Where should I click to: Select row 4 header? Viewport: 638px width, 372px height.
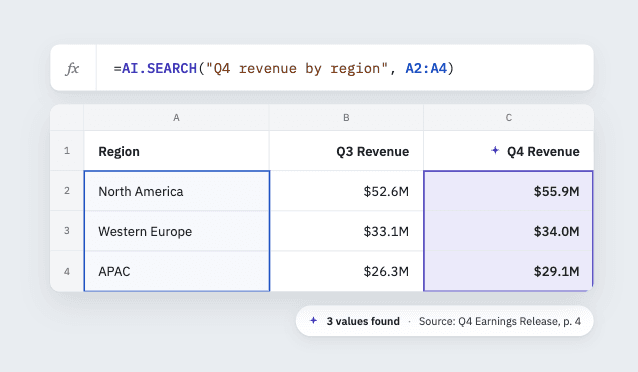[67, 271]
